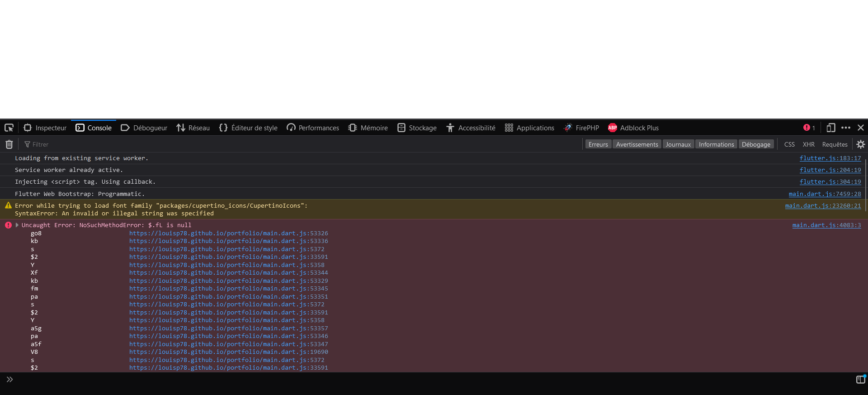Click the yellow warning icon
This screenshot has width=868, height=395.
[8, 205]
